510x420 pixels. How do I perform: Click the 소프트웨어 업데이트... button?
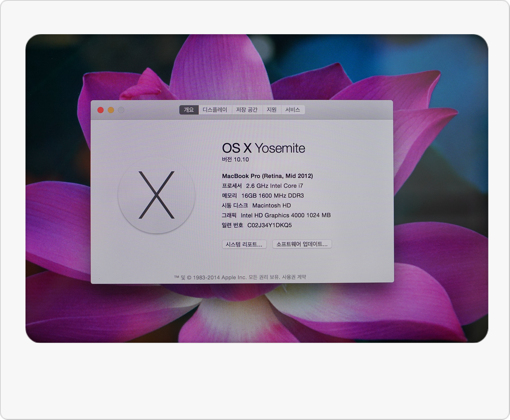coord(302,244)
